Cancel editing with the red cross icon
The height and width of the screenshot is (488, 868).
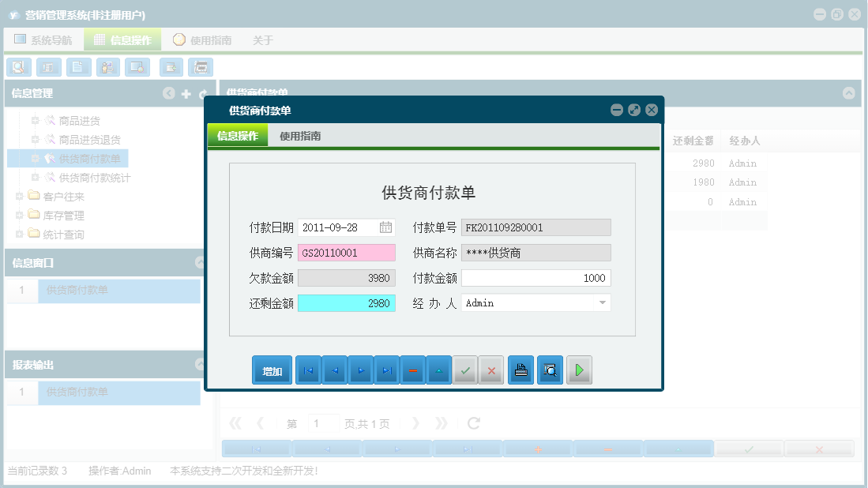491,370
